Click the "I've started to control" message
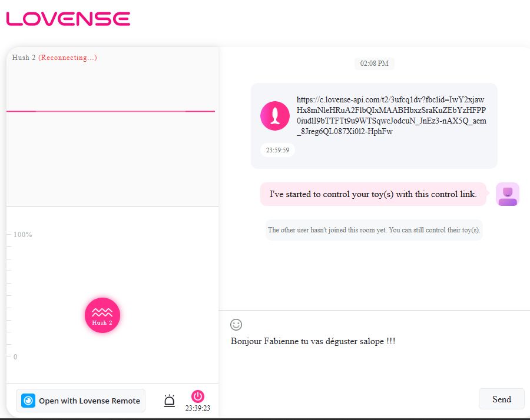 pyautogui.click(x=373, y=194)
